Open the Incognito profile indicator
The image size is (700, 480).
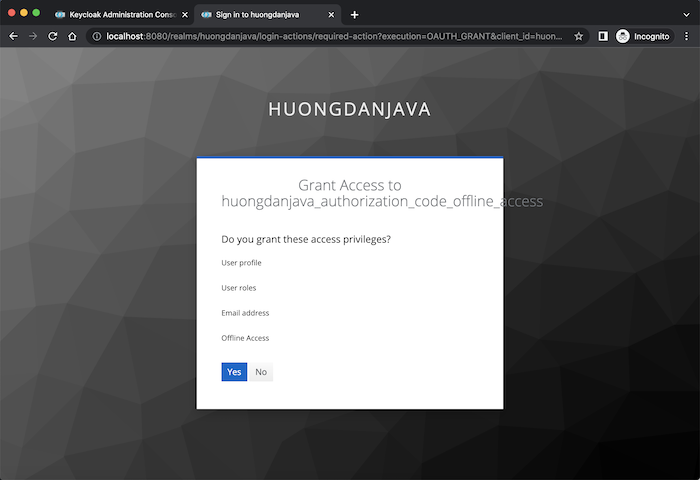click(643, 36)
